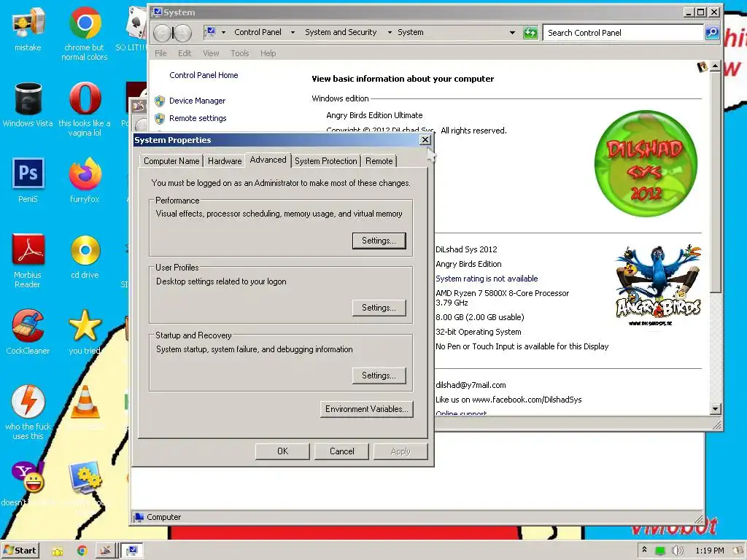Viewport: 747px width, 560px height.
Task: Open Performance Settings button
Action: coord(379,241)
